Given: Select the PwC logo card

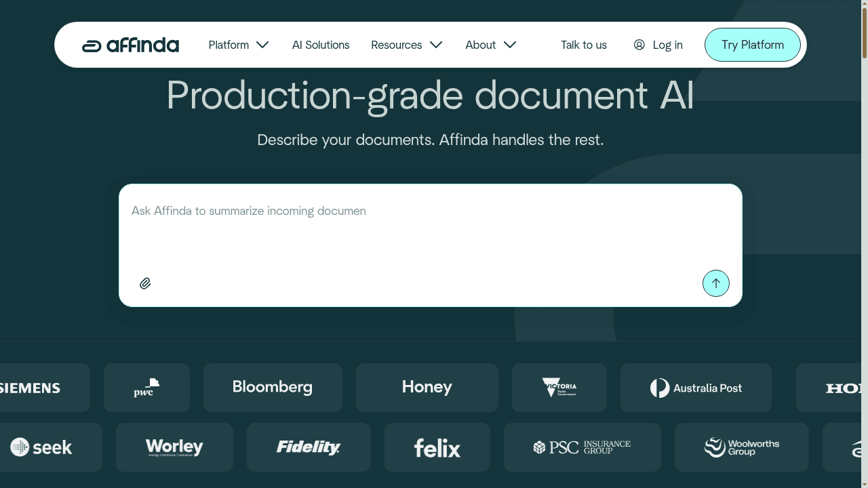Looking at the screenshot, I should point(146,388).
